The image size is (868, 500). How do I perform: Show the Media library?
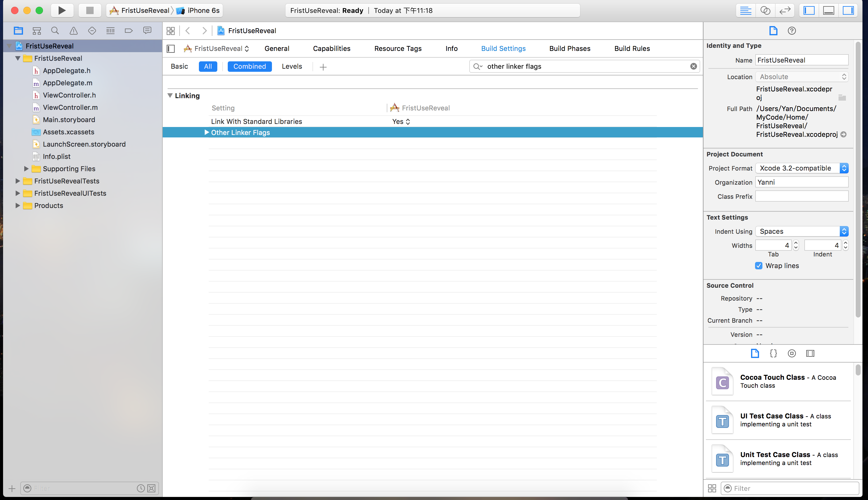point(810,353)
